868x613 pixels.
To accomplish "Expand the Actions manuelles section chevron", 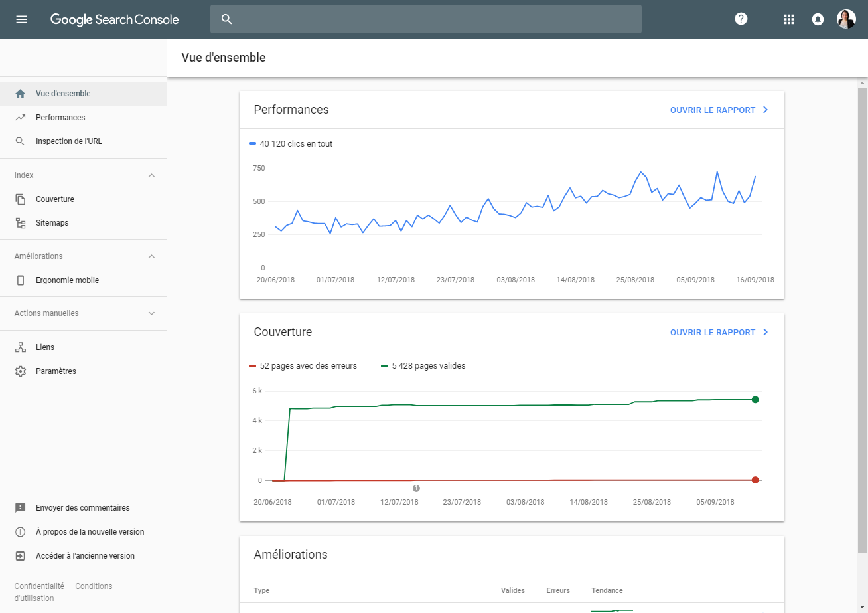I will 151,313.
